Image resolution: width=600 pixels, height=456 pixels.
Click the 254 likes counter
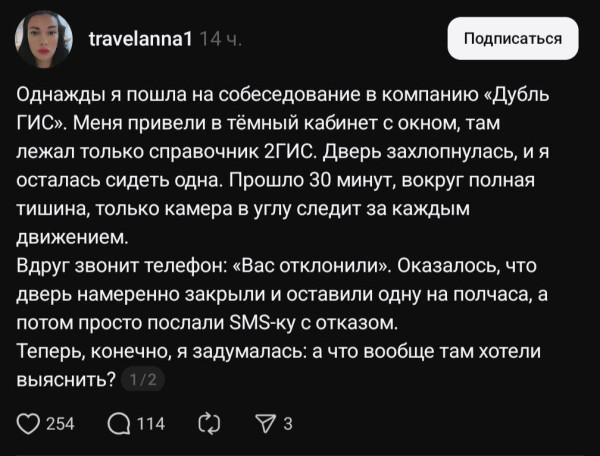pos(61,424)
